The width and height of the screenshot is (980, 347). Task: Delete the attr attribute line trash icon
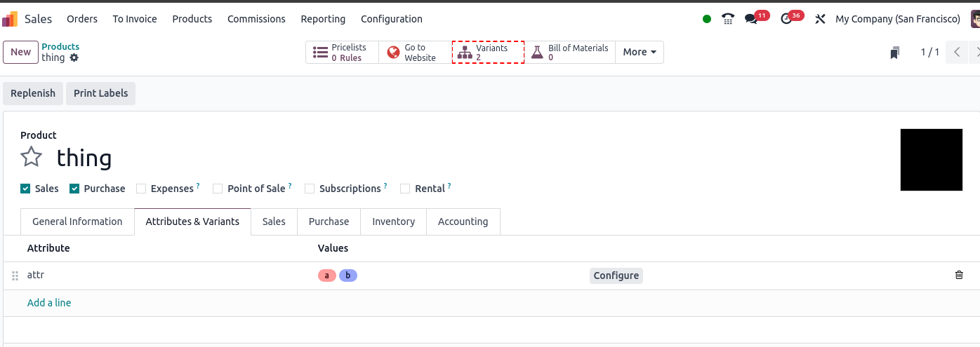click(959, 275)
